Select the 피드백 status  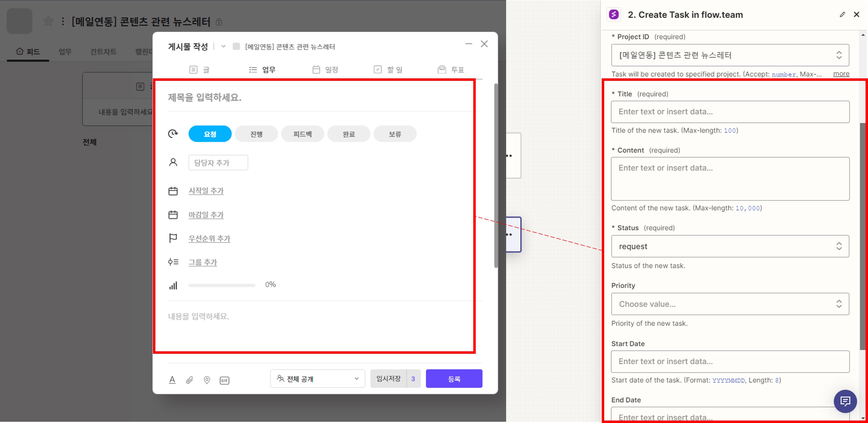tap(303, 134)
